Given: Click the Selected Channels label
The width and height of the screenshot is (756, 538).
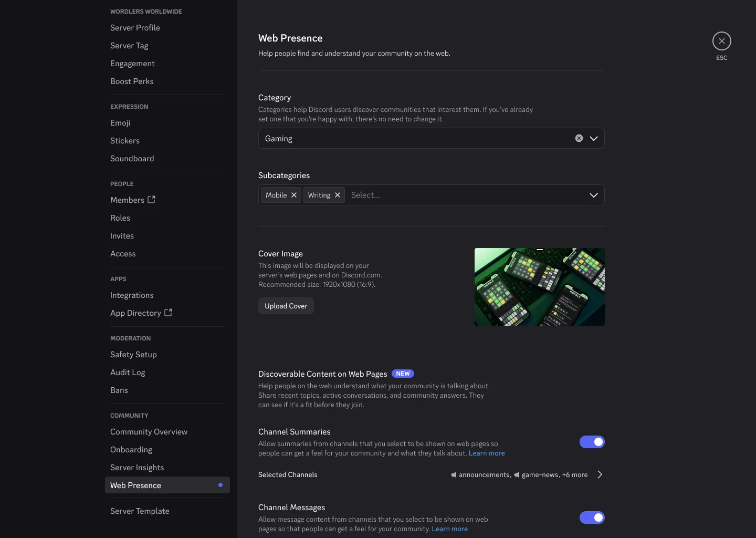Looking at the screenshot, I should (x=288, y=474).
